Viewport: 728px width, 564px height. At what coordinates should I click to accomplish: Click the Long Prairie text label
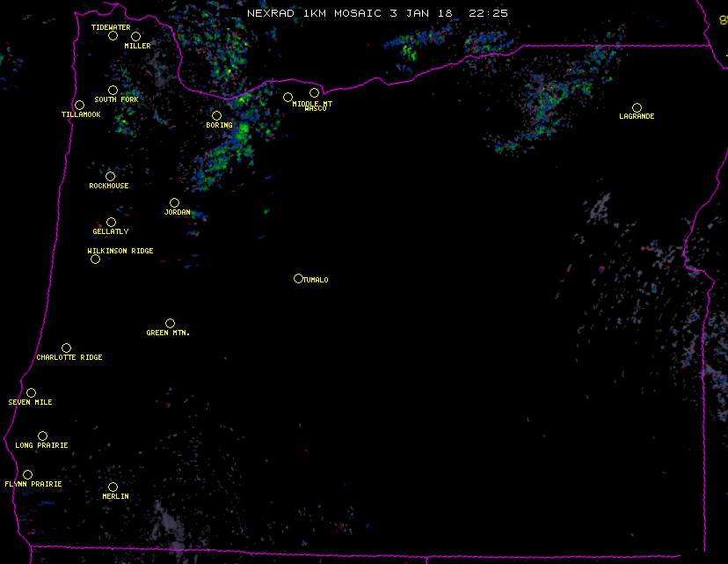[x=41, y=446]
